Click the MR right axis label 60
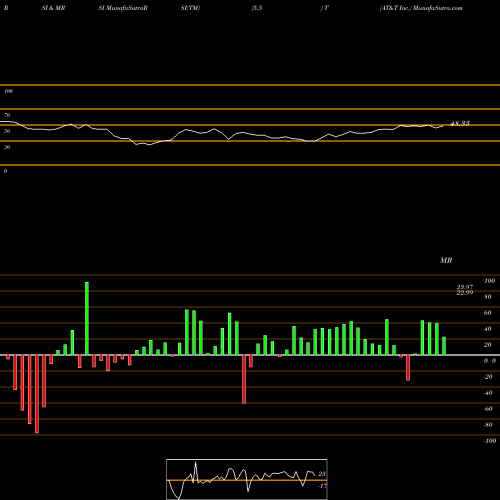500x500 pixels. (488, 313)
